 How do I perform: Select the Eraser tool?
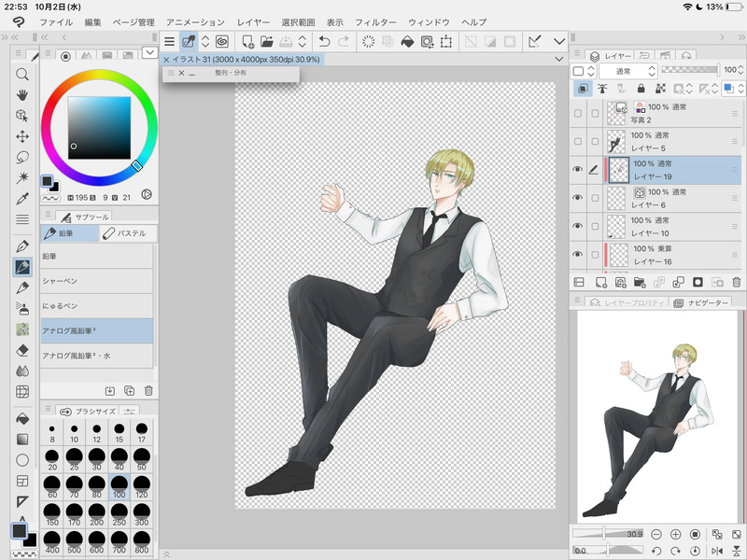tap(22, 350)
